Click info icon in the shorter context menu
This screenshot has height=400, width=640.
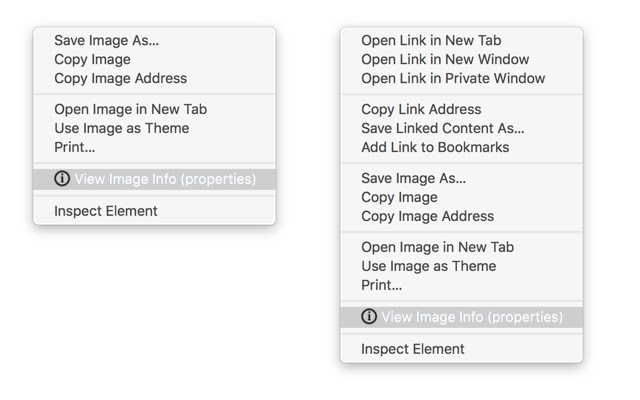(62, 179)
